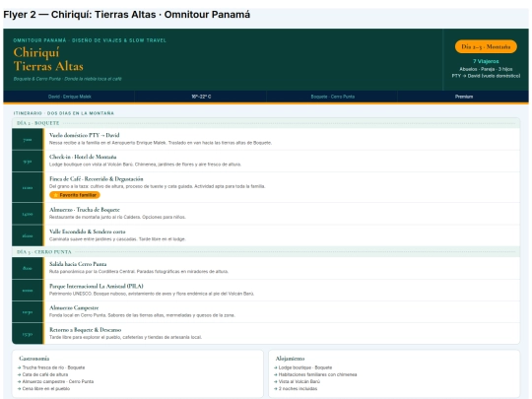The image size is (532, 399).
Task: Click the time cell of Retorno a Boquete row
Action: coord(28,334)
